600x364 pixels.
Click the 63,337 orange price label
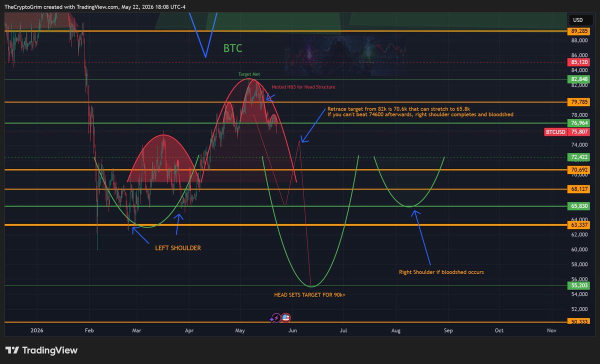pos(580,225)
